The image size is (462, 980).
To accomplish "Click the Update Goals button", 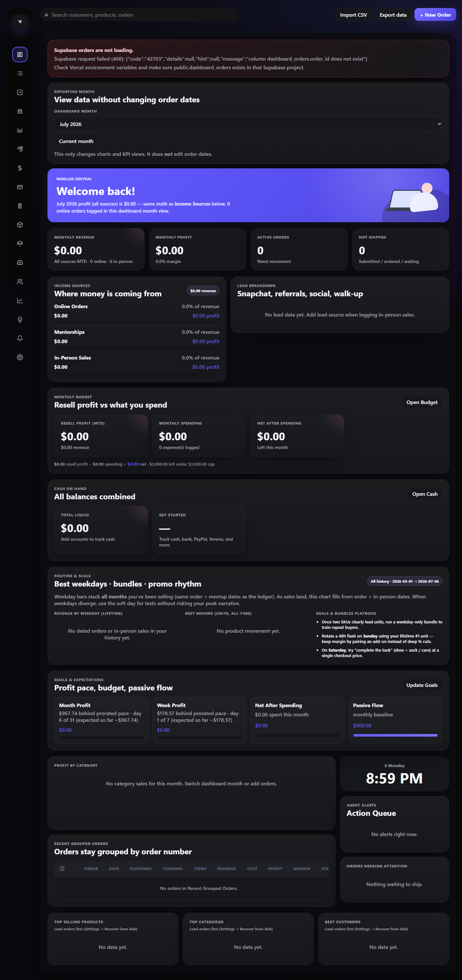I will (x=422, y=685).
